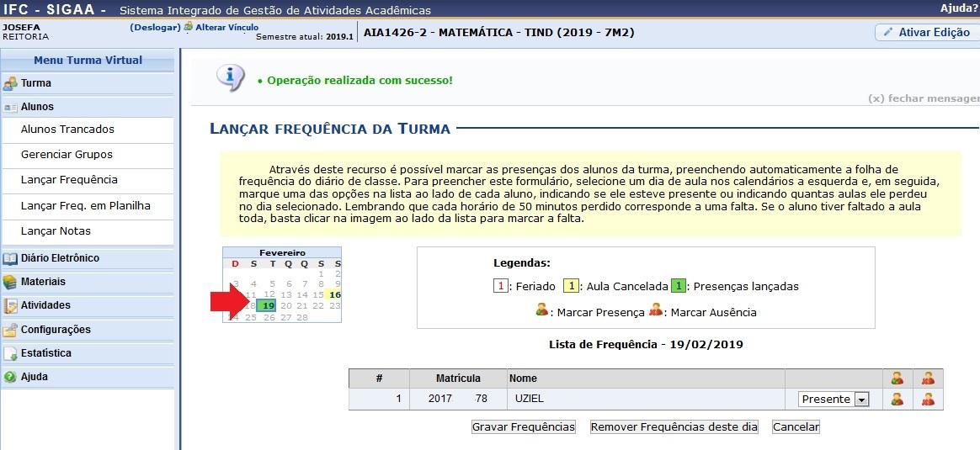980x450 pixels.
Task: Click the Diário Eletrônico book icon
Action: (x=9, y=257)
